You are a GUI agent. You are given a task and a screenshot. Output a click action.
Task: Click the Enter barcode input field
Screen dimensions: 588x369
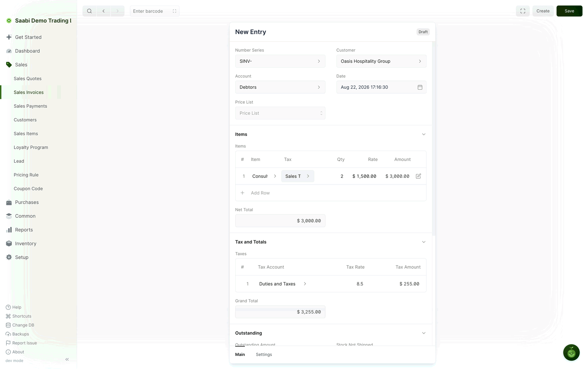click(155, 11)
